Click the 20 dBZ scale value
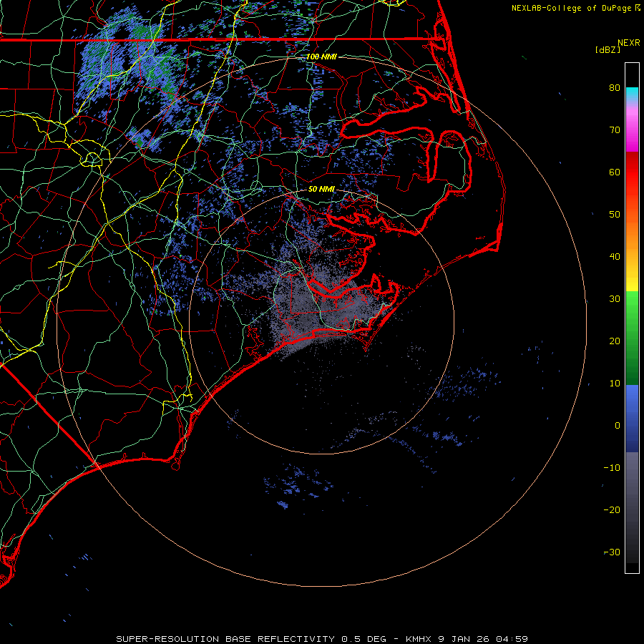Image resolution: width=644 pixels, height=644 pixels. pyautogui.click(x=615, y=341)
